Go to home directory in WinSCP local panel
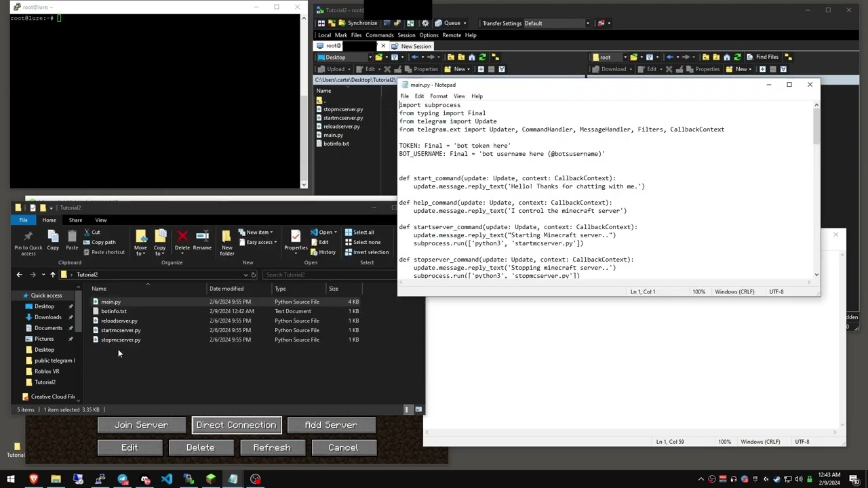868x488 pixels. click(472, 57)
